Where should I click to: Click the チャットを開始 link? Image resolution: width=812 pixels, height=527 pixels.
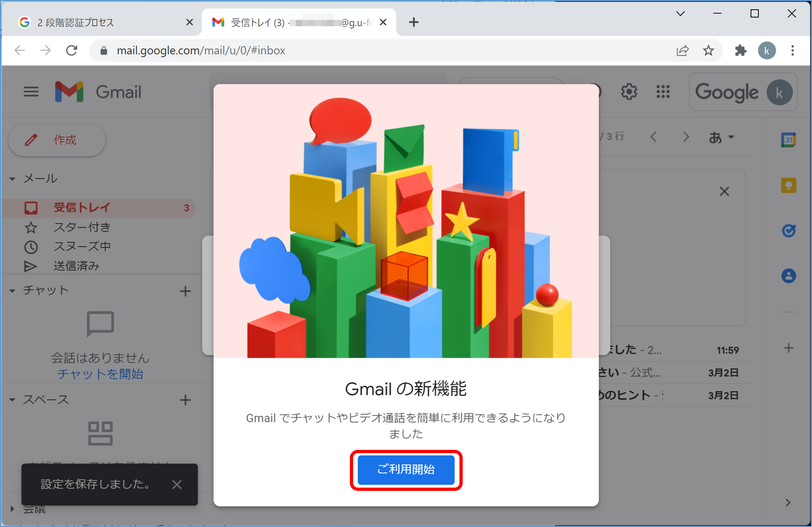[x=100, y=374]
